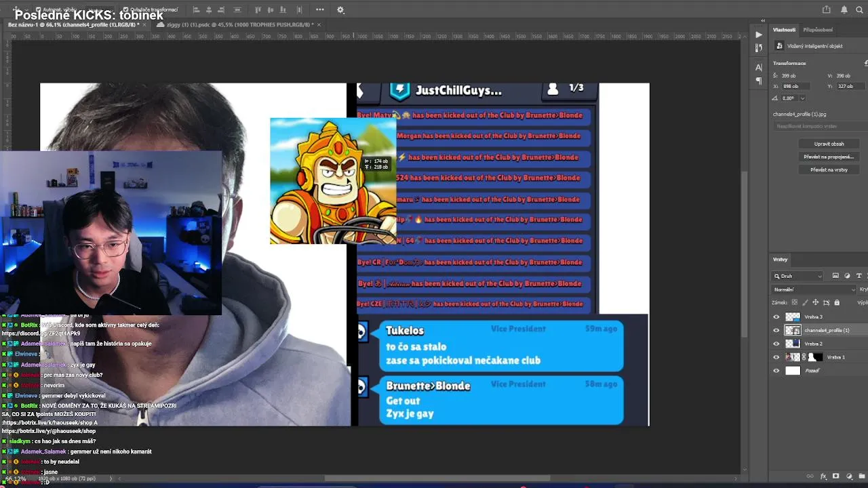Click lock position icon
Screen dimensions: 868x488
[816, 302]
